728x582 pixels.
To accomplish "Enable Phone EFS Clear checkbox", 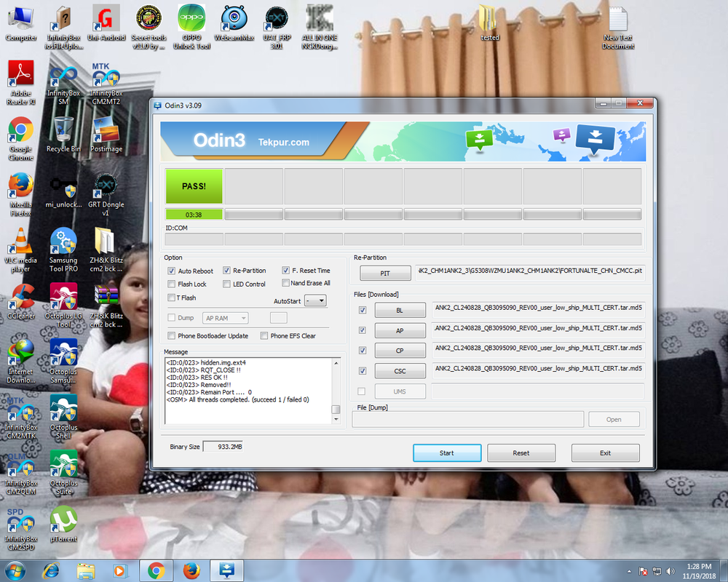I will 264,336.
